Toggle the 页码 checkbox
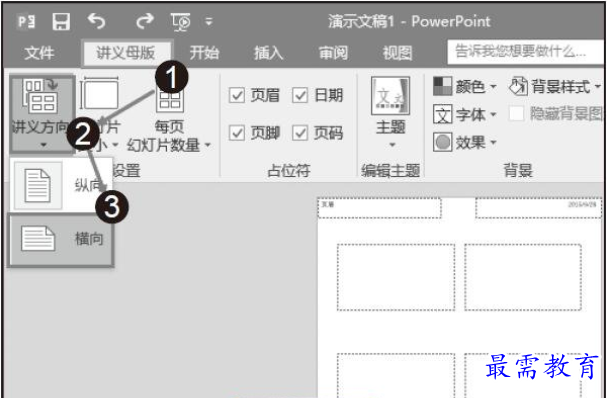 pos(300,133)
